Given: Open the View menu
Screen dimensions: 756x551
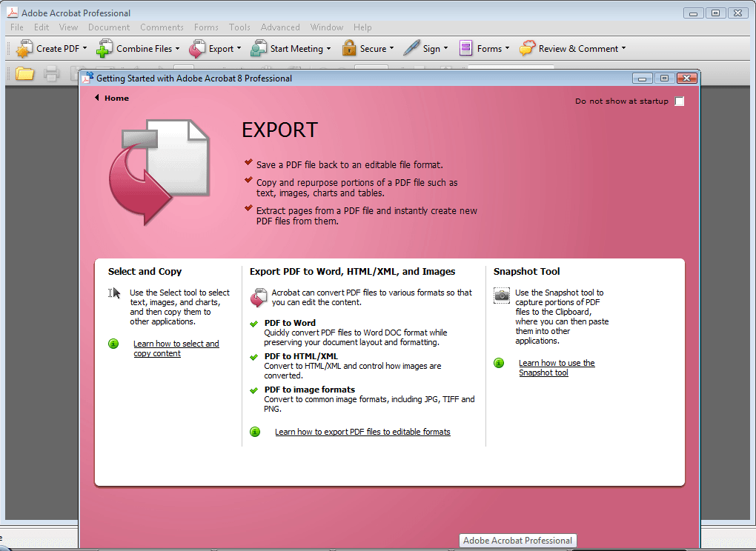Looking at the screenshot, I should click(x=68, y=27).
